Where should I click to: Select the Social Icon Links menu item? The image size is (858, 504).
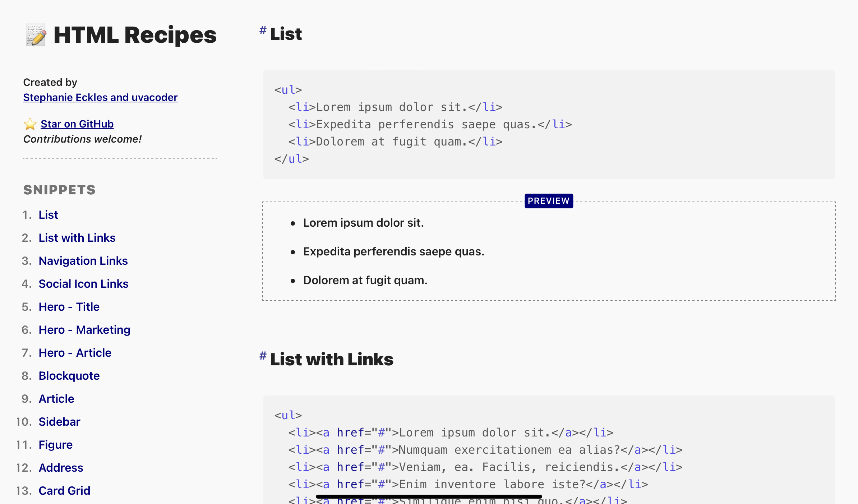click(x=83, y=284)
